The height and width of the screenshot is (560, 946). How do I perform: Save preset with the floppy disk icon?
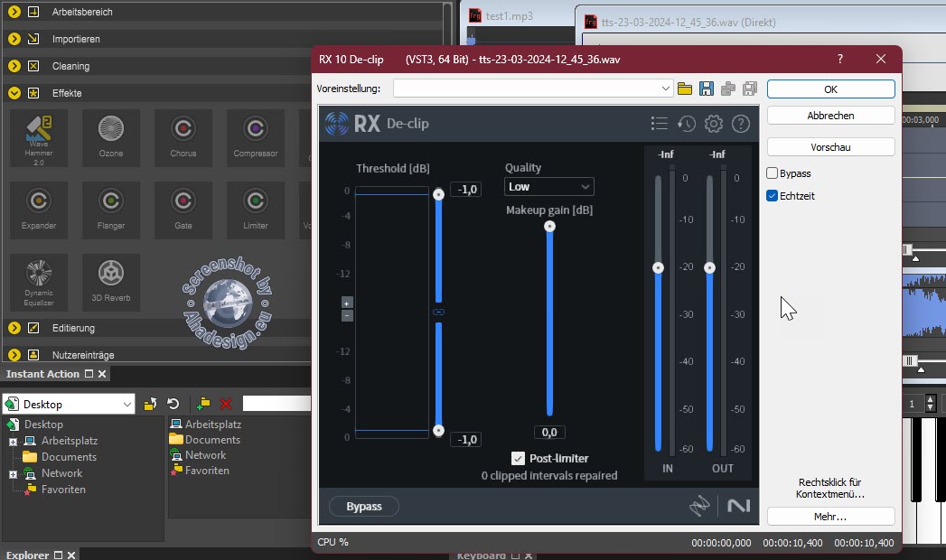point(707,89)
